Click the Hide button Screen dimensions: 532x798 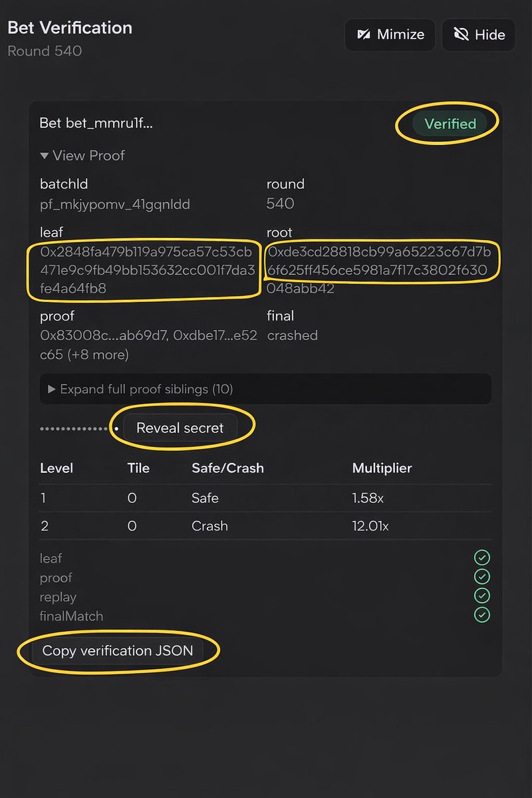(x=478, y=35)
